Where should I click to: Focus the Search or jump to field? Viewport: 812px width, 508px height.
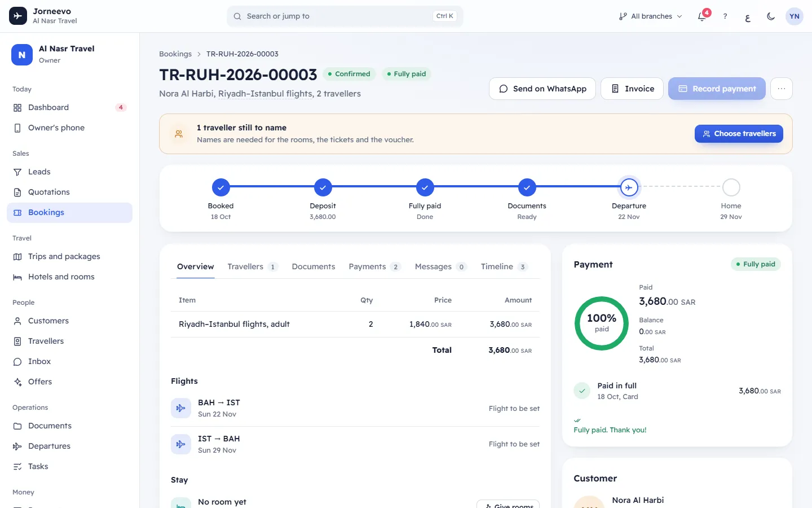point(345,16)
